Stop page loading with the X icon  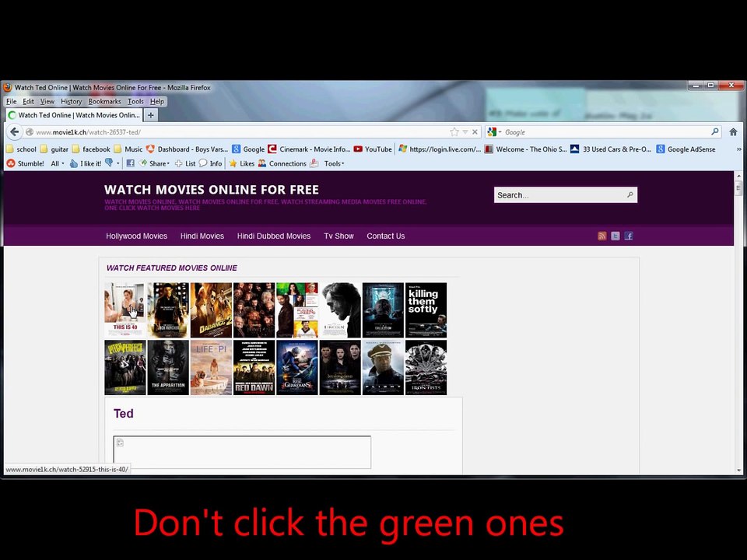[475, 132]
